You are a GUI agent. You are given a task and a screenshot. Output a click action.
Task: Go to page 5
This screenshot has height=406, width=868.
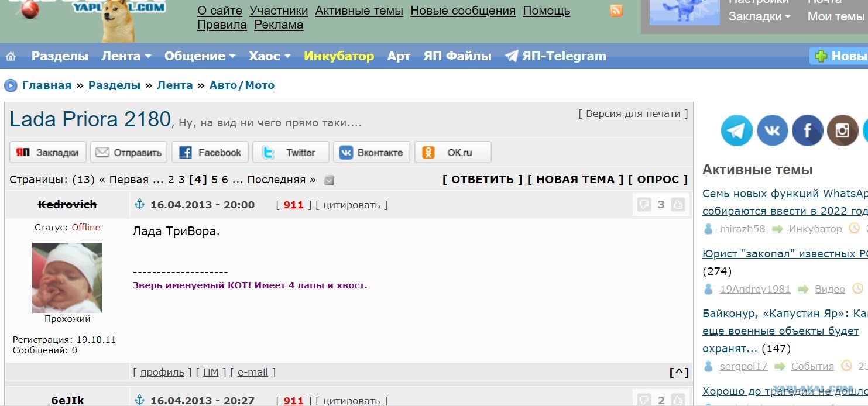[214, 180]
